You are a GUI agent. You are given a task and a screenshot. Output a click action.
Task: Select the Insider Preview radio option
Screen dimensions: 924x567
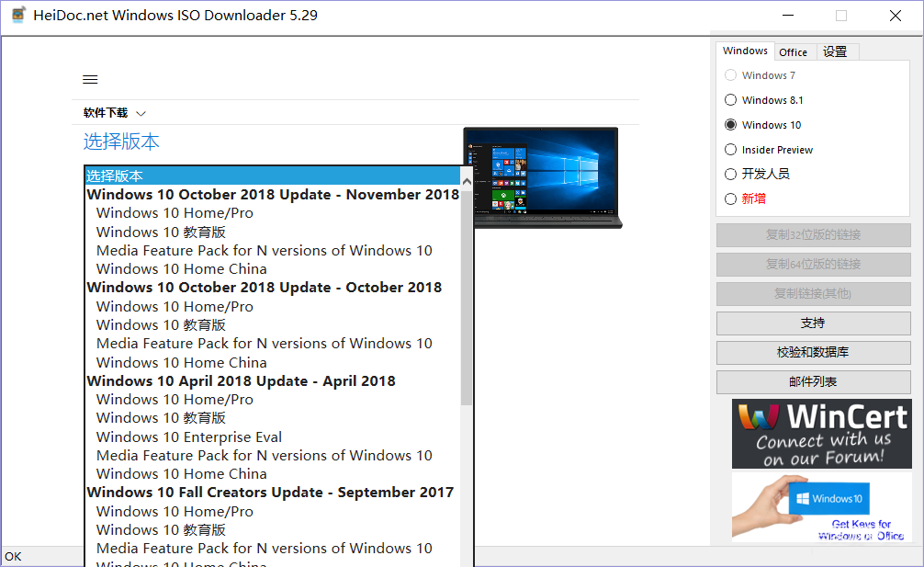[731, 150]
